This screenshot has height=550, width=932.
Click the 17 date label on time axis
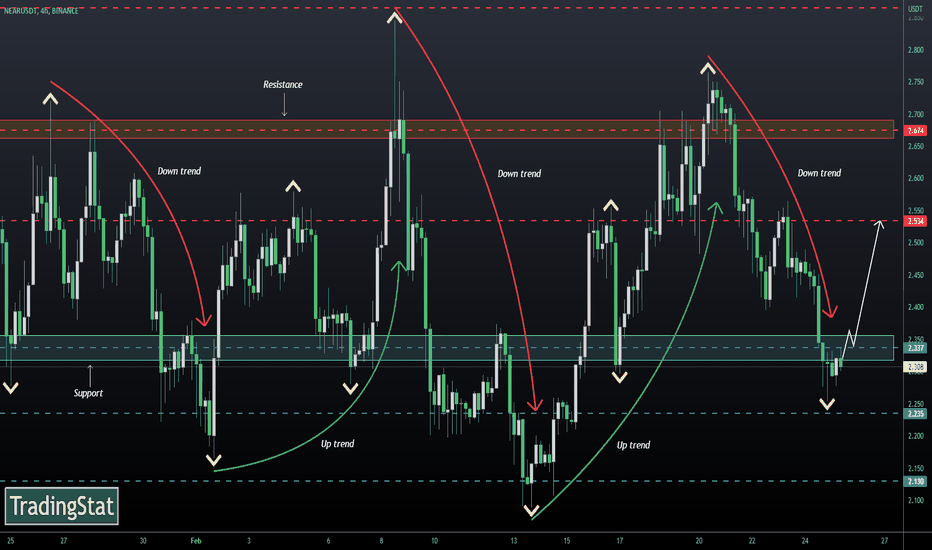pyautogui.click(x=619, y=540)
